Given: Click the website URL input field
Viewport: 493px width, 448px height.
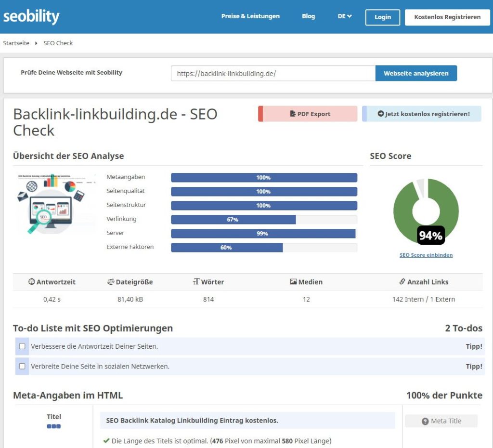Looking at the screenshot, I should [x=273, y=73].
